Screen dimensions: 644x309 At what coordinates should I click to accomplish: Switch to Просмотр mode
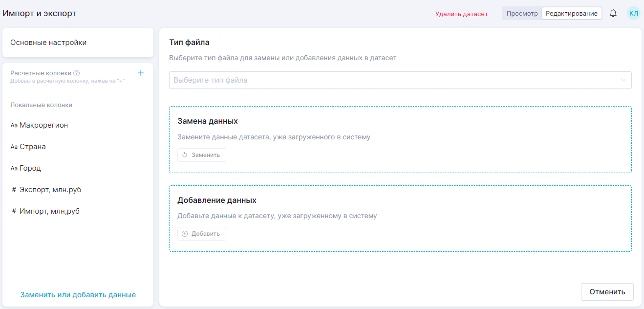click(522, 14)
